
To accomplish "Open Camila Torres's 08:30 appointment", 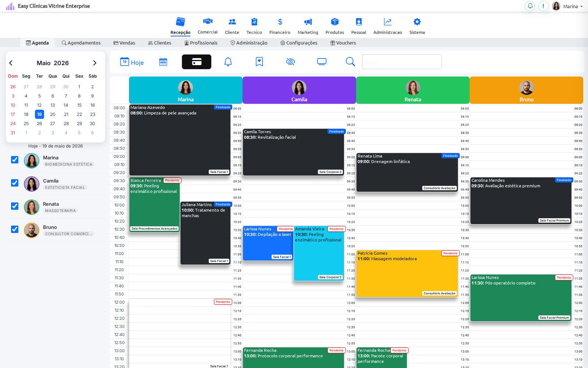I will pos(294,152).
